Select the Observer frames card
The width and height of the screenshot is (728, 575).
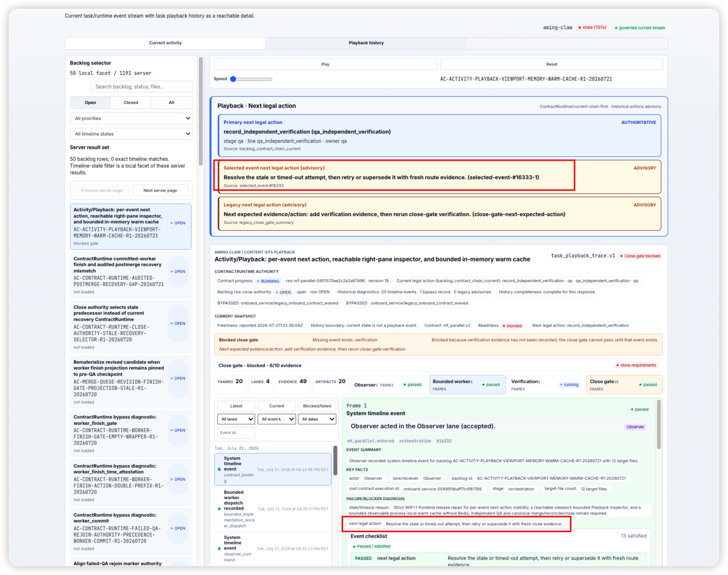389,385
